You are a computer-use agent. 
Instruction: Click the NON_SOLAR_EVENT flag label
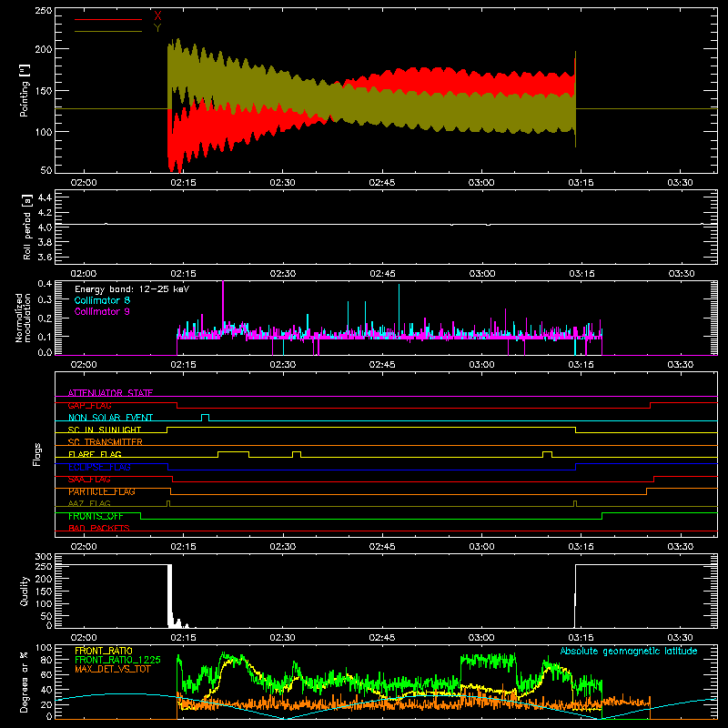tap(110, 418)
